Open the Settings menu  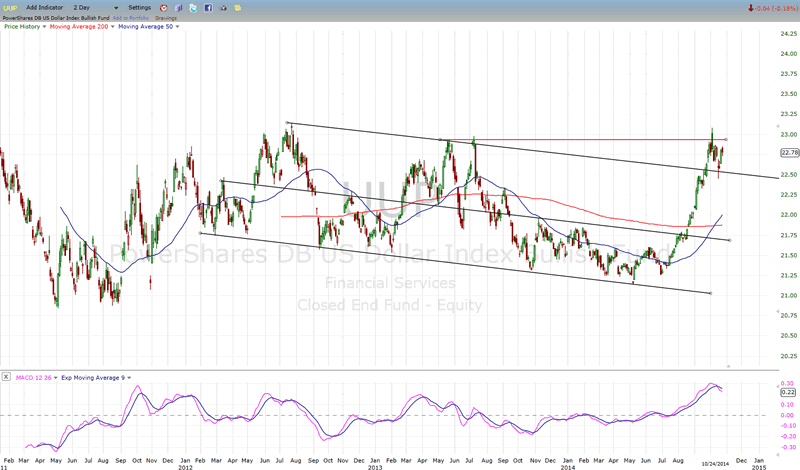point(139,7)
